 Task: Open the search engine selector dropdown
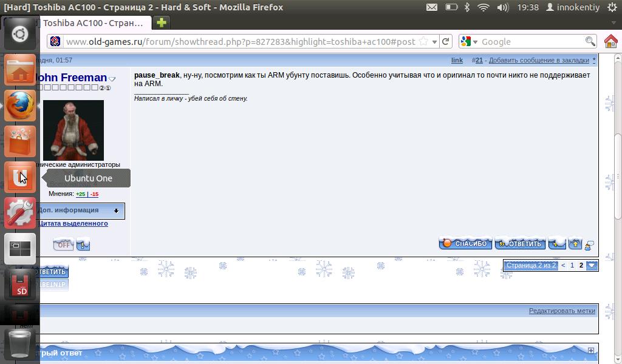(475, 42)
